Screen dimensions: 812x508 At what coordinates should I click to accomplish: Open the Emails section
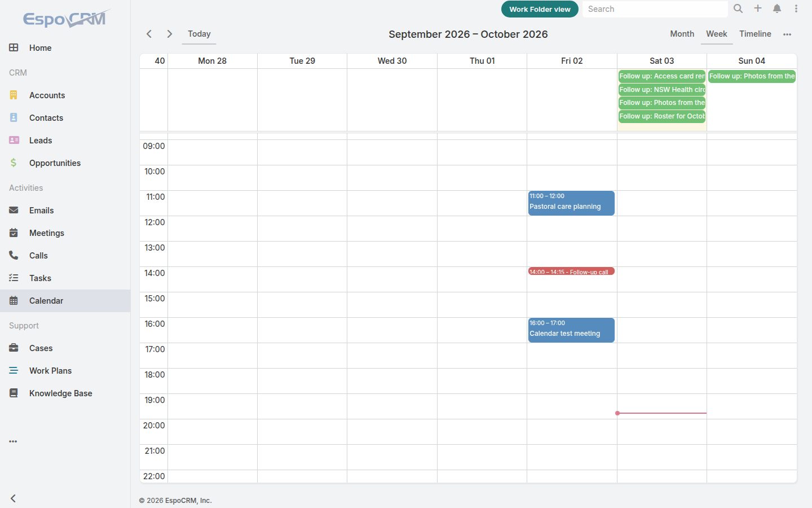tap(65, 211)
